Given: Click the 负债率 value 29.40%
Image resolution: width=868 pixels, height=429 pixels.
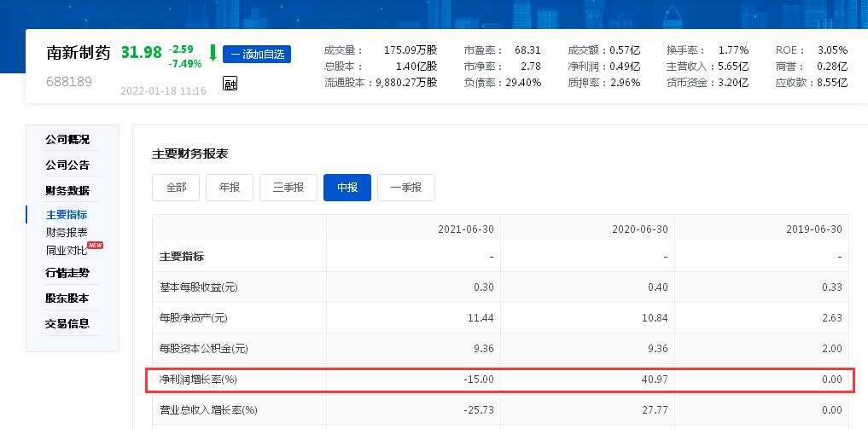Looking at the screenshot, I should [523, 83].
